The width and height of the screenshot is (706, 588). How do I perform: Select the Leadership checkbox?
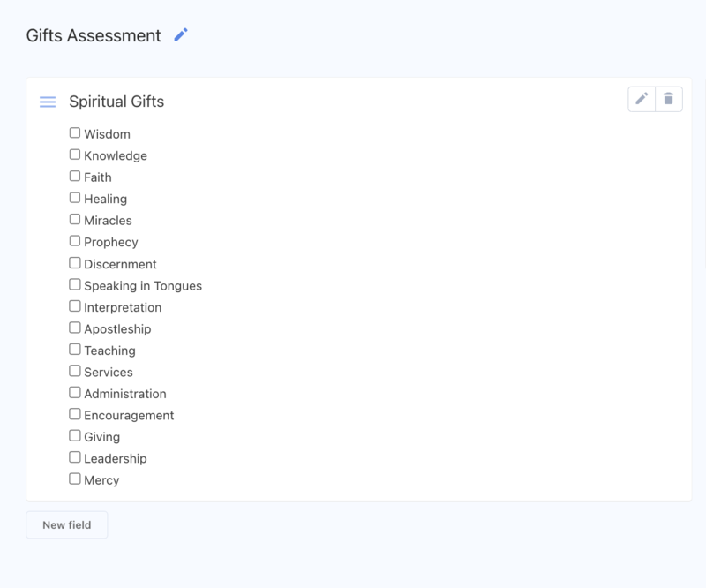75,456
